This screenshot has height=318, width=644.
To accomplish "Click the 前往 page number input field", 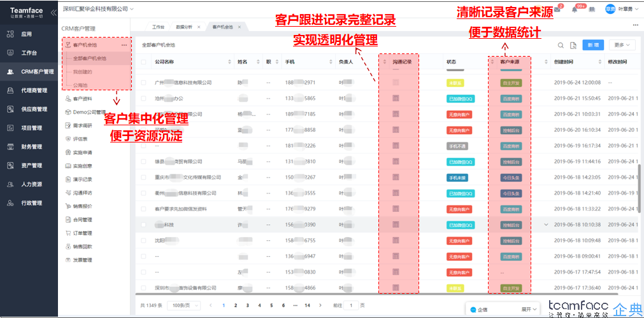I will pos(351,305).
